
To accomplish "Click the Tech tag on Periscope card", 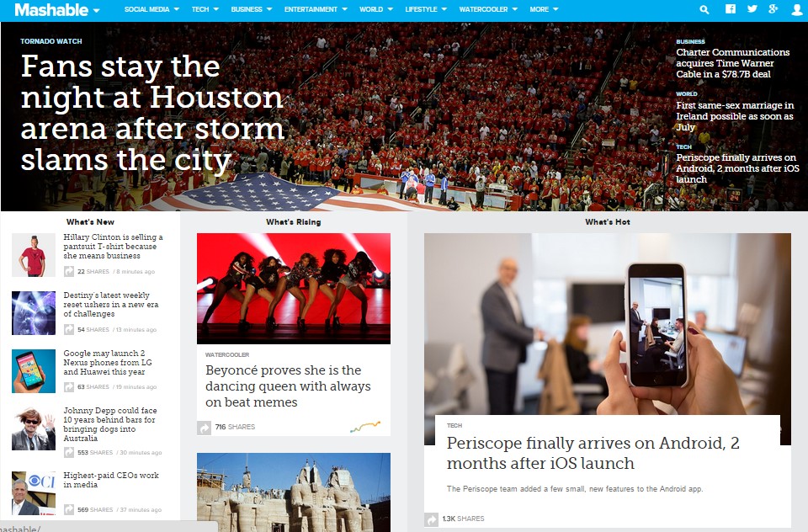I will coord(454,425).
